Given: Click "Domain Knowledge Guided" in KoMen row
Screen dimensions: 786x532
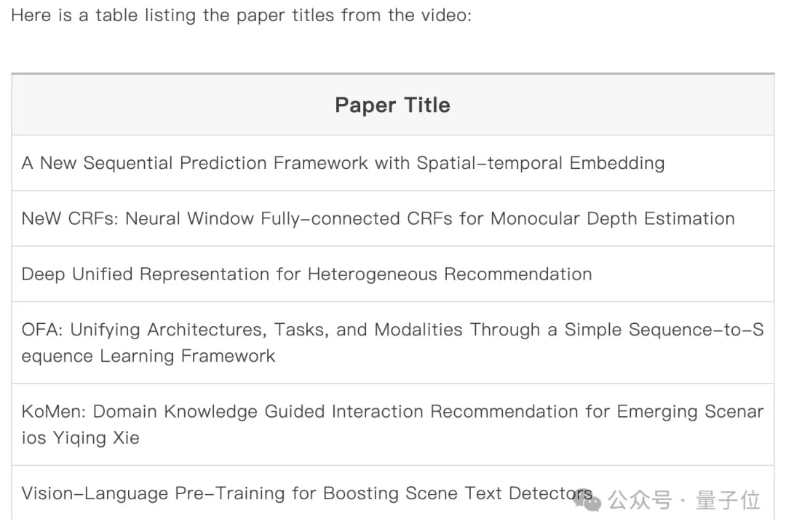Looking at the screenshot, I should tap(210, 412).
